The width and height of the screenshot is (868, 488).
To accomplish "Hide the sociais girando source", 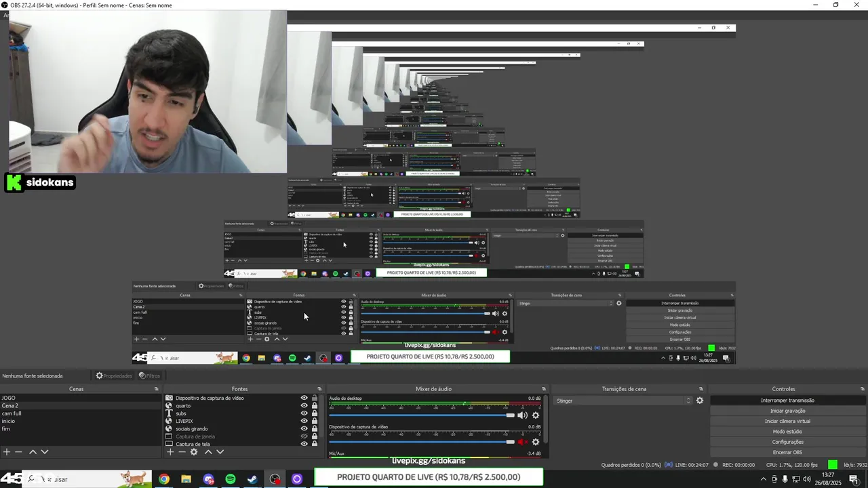I will pos(304,428).
